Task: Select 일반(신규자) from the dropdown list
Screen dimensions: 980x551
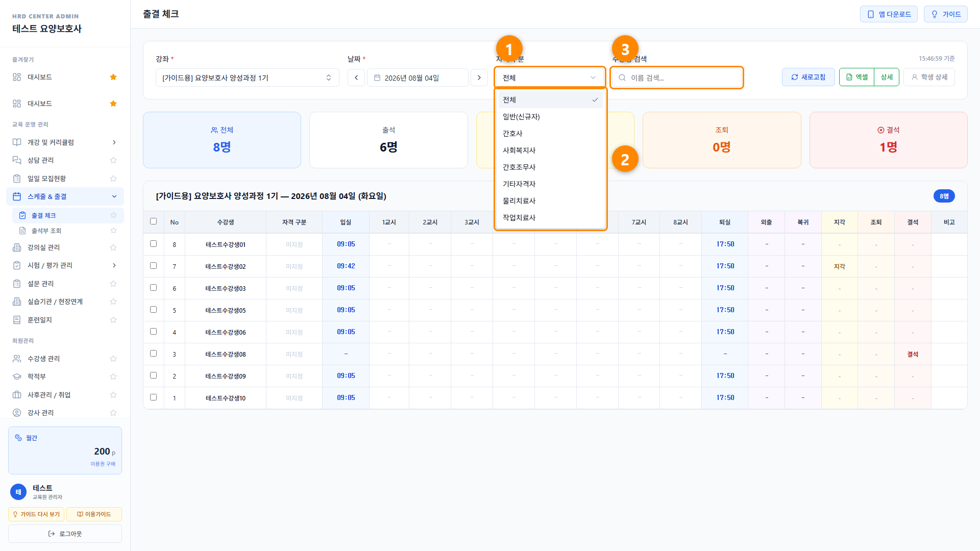Action: 550,117
